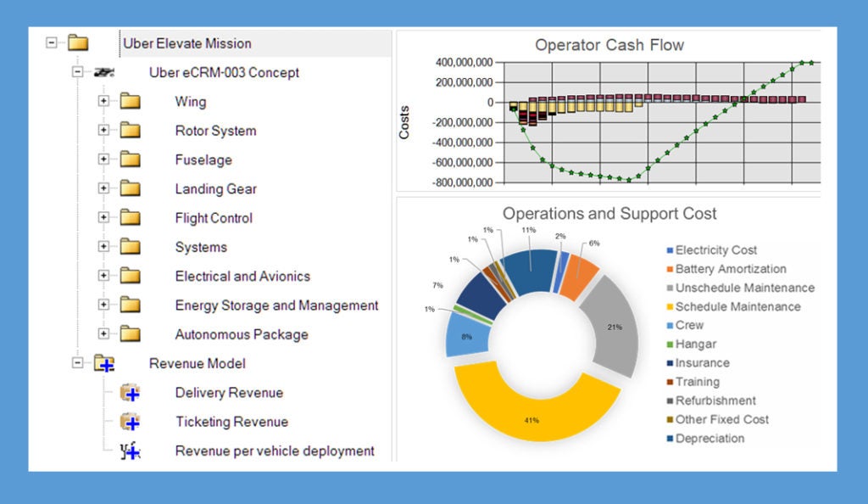Select the Rotor System label
The image size is (868, 504).
[x=216, y=131]
